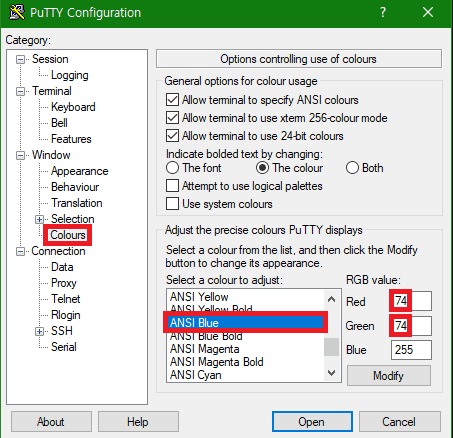Image resolution: width=453 pixels, height=438 pixels.
Task: Open the Connection category
Action: [x=58, y=251]
